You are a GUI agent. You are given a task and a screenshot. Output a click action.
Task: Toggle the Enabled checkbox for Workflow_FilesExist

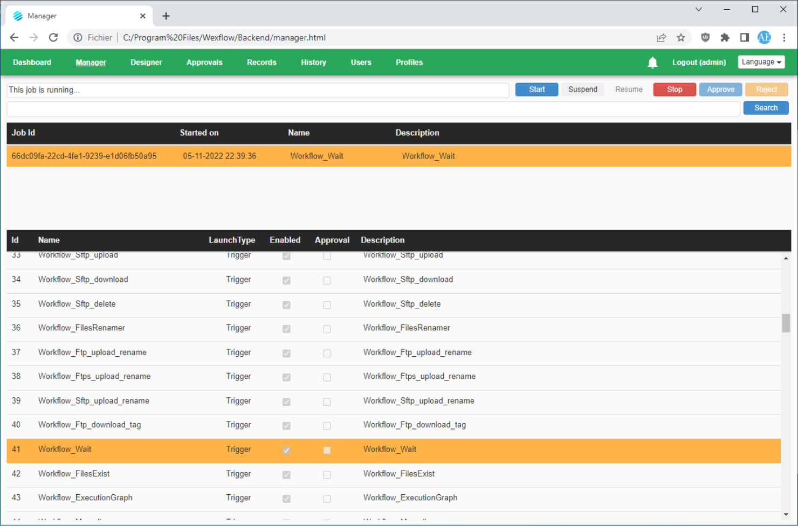[286, 475]
